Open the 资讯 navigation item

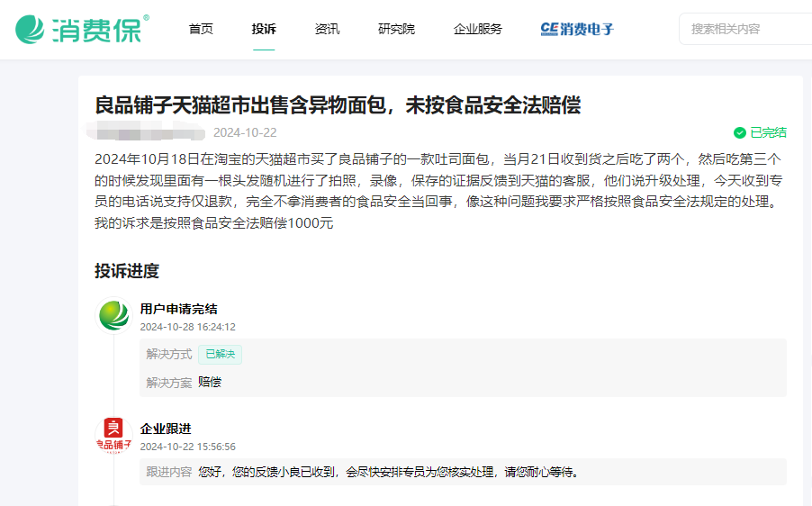pyautogui.click(x=327, y=29)
